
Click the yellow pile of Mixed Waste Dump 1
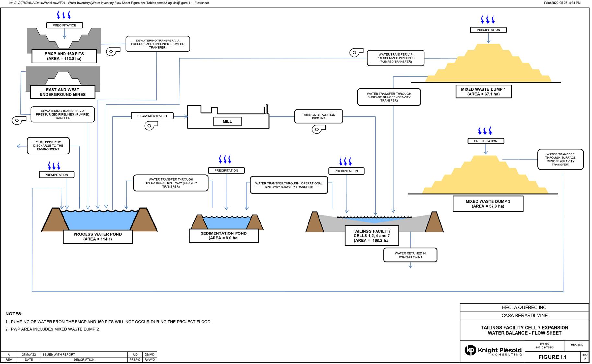pyautogui.click(x=488, y=63)
